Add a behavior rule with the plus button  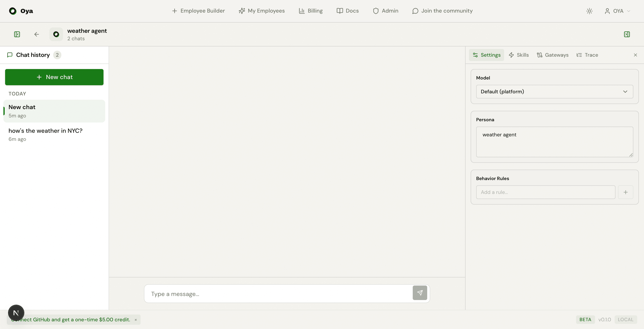point(626,192)
